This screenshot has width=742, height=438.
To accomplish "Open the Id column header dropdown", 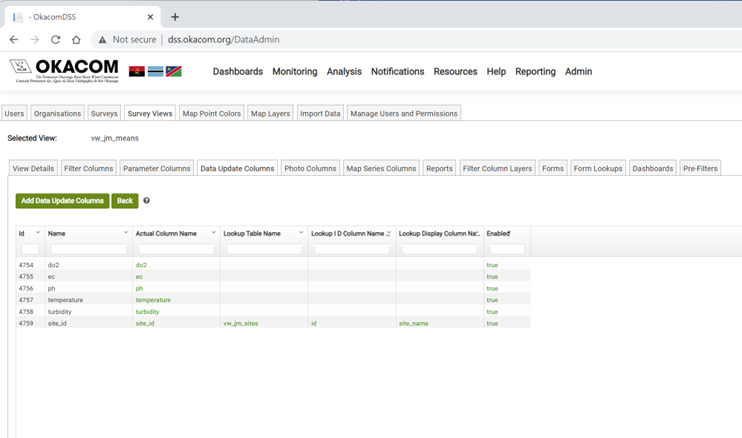I will (x=38, y=232).
